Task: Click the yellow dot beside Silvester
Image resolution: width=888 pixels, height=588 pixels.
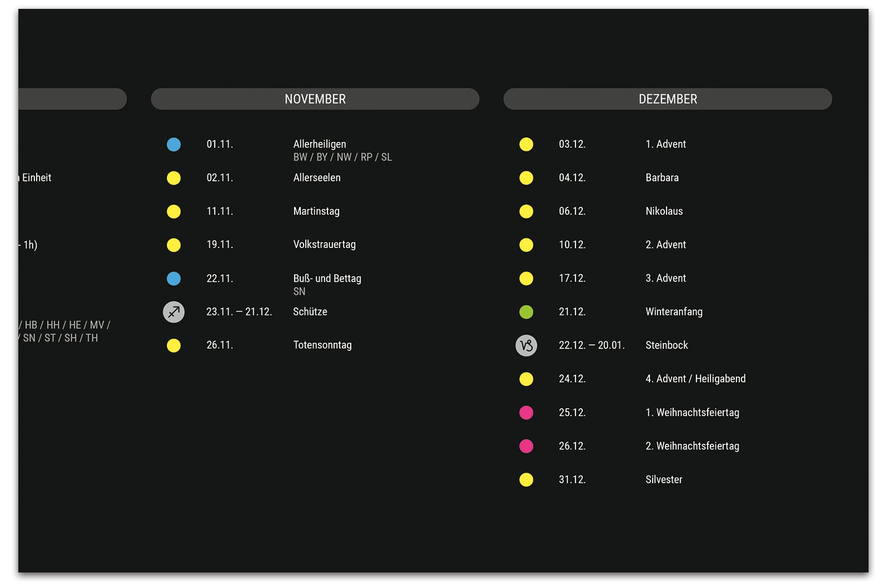Action: pyautogui.click(x=526, y=480)
